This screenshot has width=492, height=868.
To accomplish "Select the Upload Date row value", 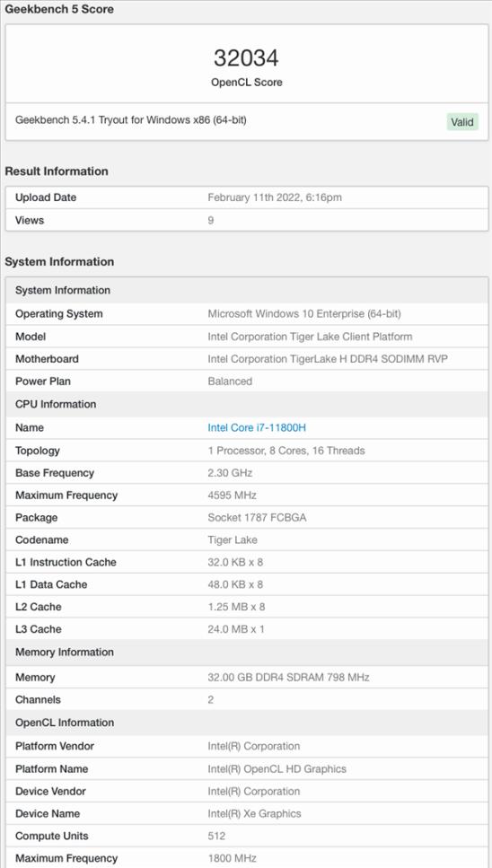I will point(275,197).
